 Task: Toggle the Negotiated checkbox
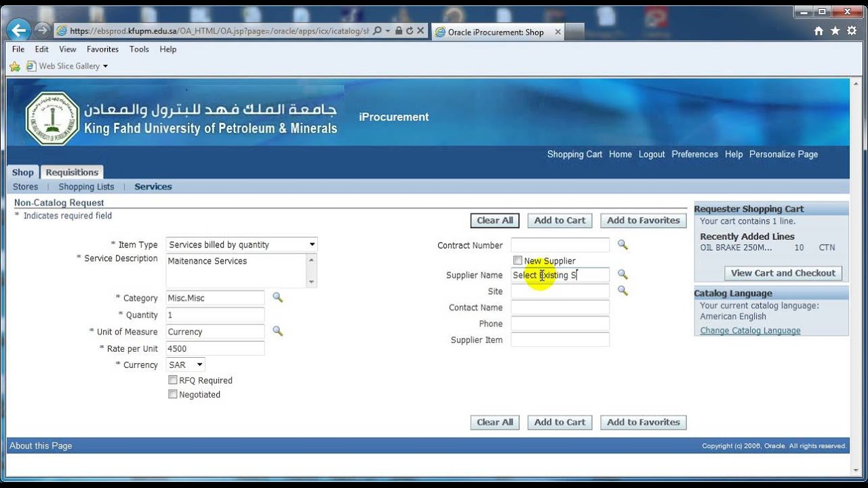click(x=173, y=394)
